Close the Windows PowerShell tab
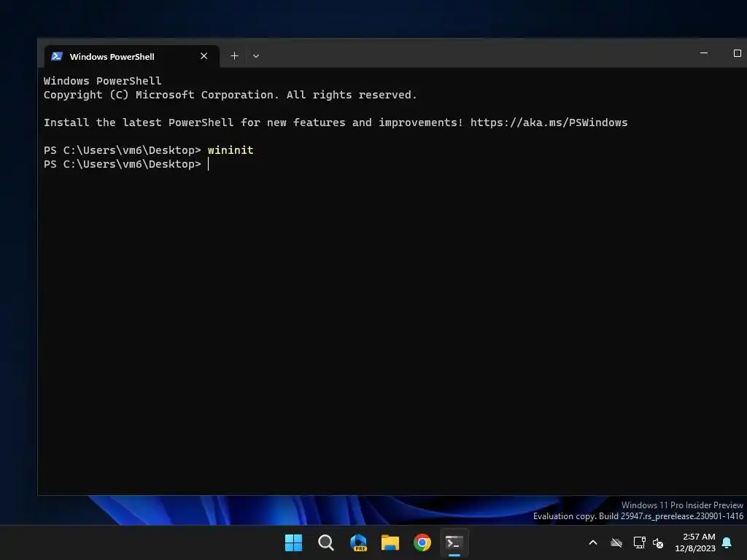This screenshot has width=747, height=560. (204, 56)
